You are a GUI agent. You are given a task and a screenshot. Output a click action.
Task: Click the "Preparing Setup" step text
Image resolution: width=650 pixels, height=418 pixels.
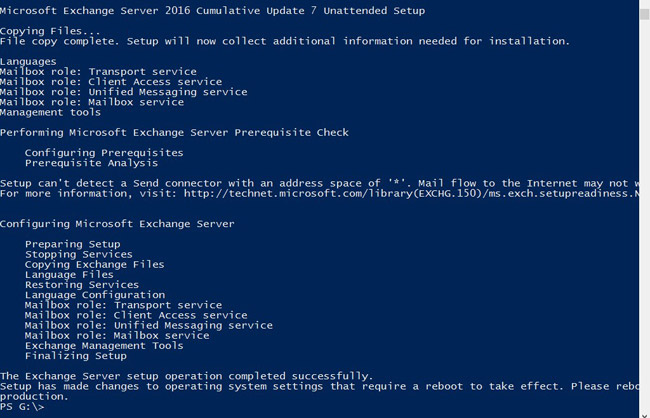[72, 244]
